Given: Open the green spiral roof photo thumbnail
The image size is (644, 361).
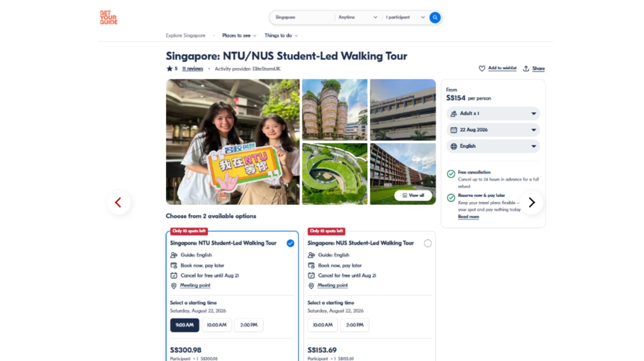Looking at the screenshot, I should (335, 174).
